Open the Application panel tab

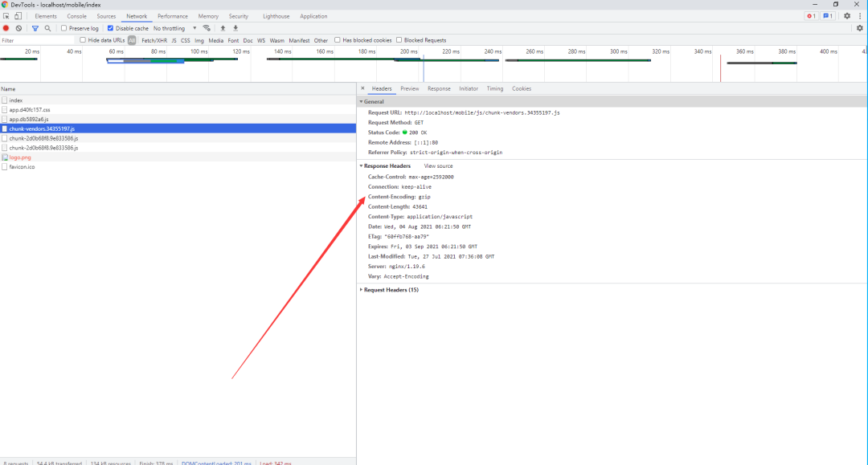[x=314, y=16]
